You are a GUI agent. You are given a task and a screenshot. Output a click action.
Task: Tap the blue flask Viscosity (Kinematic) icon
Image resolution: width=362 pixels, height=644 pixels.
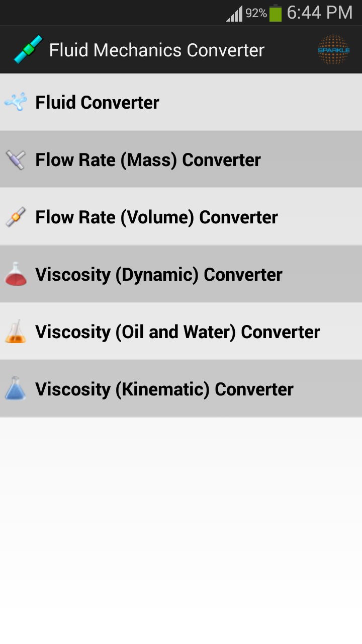tap(16, 389)
